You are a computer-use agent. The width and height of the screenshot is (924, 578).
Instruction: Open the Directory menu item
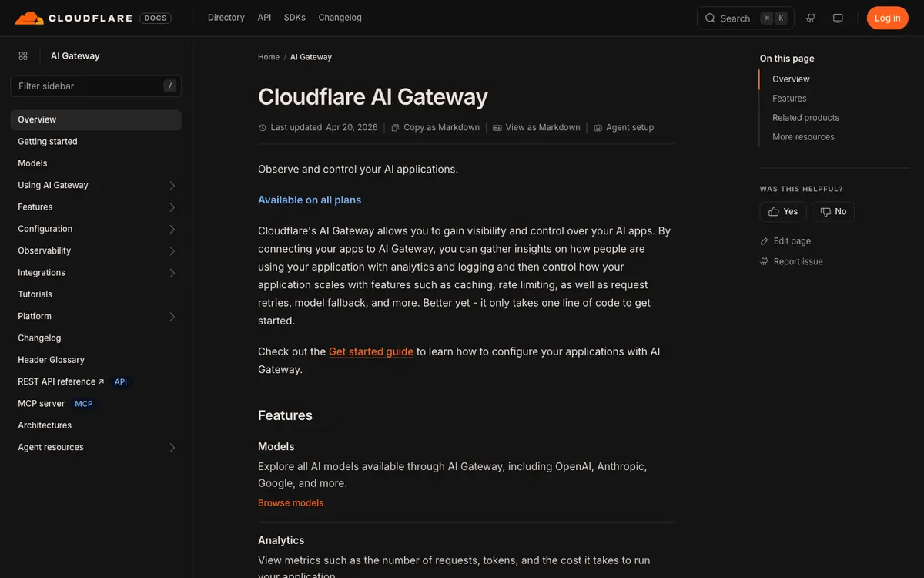click(226, 18)
